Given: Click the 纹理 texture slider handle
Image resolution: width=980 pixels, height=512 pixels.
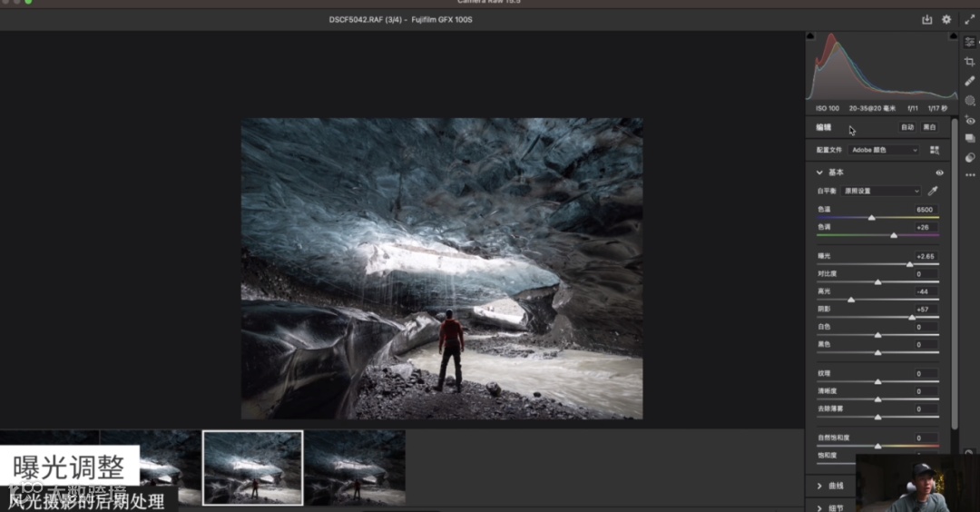Looking at the screenshot, I should (877, 381).
